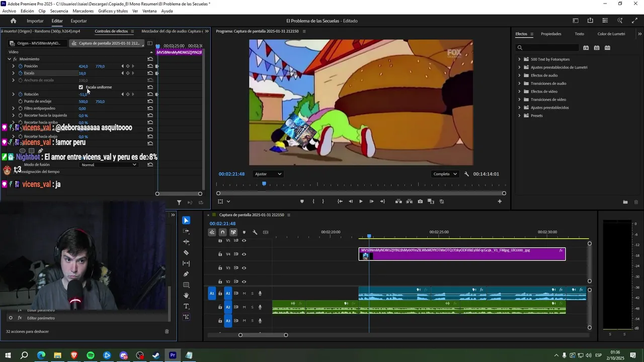
Task: Open the Marcadores menu
Action: (83, 11)
